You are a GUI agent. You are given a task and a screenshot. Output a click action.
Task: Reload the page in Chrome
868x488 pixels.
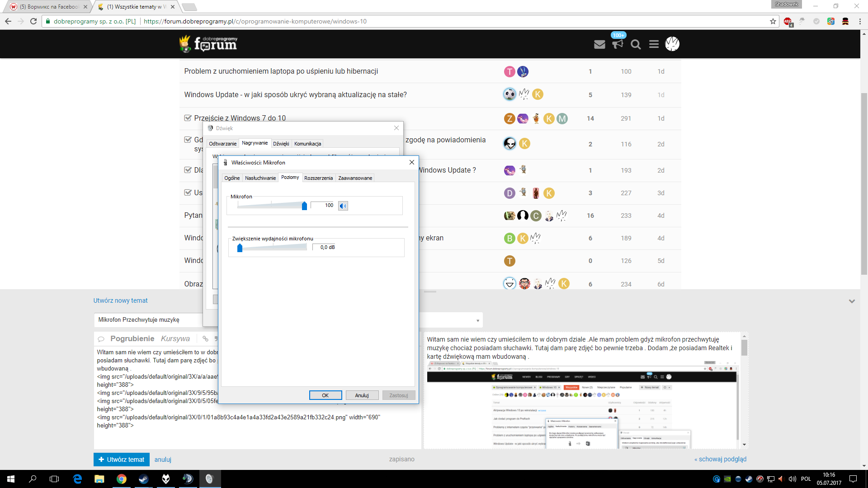coord(33,21)
